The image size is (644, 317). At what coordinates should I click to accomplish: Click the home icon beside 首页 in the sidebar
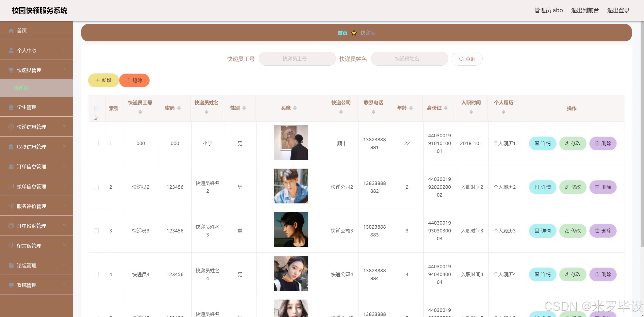11,31
